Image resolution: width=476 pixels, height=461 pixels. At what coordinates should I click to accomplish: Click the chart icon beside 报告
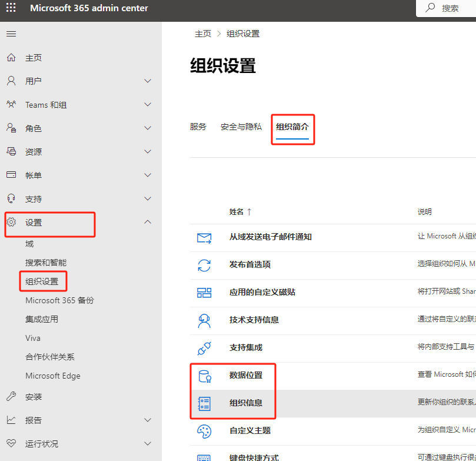click(x=11, y=420)
